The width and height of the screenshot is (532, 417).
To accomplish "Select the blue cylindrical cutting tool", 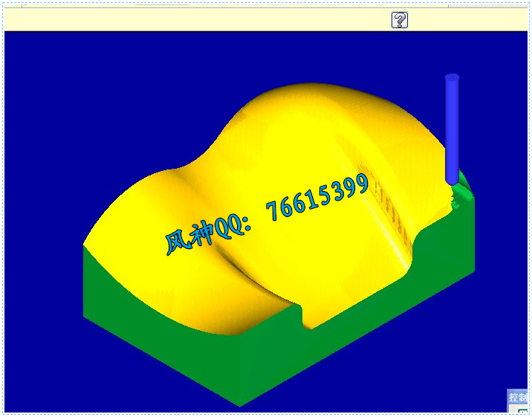I will [x=452, y=130].
